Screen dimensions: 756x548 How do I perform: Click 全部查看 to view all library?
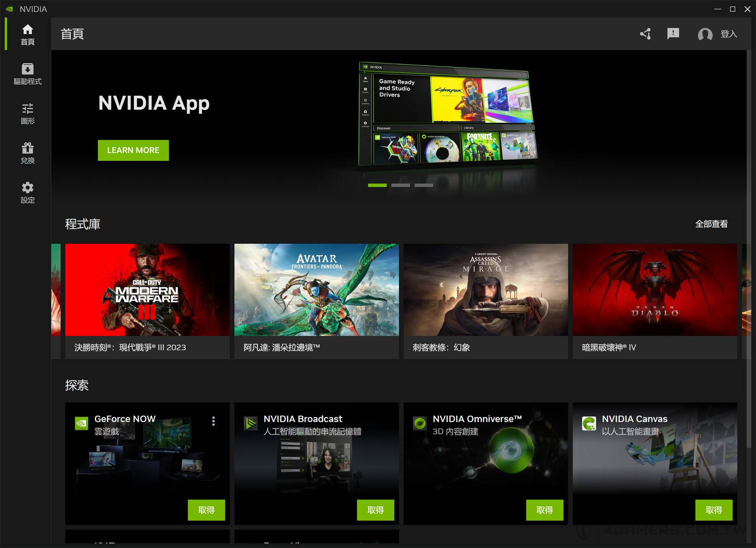click(x=711, y=224)
